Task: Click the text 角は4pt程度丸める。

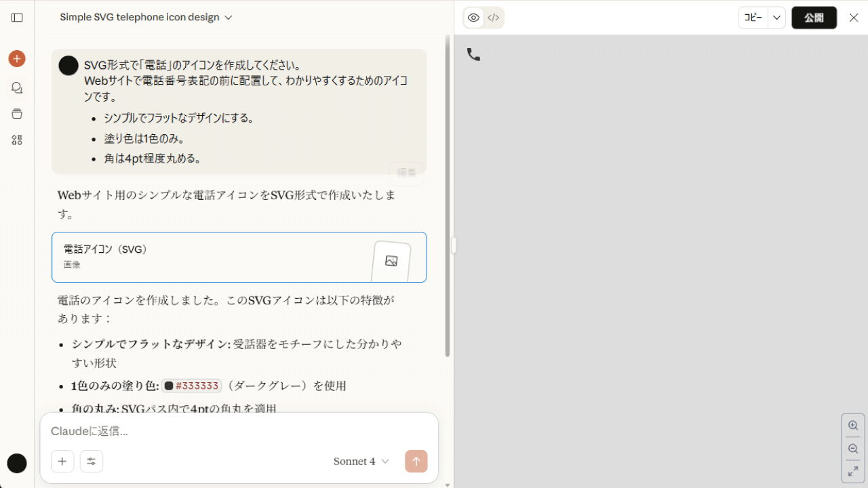Action: click(154, 159)
